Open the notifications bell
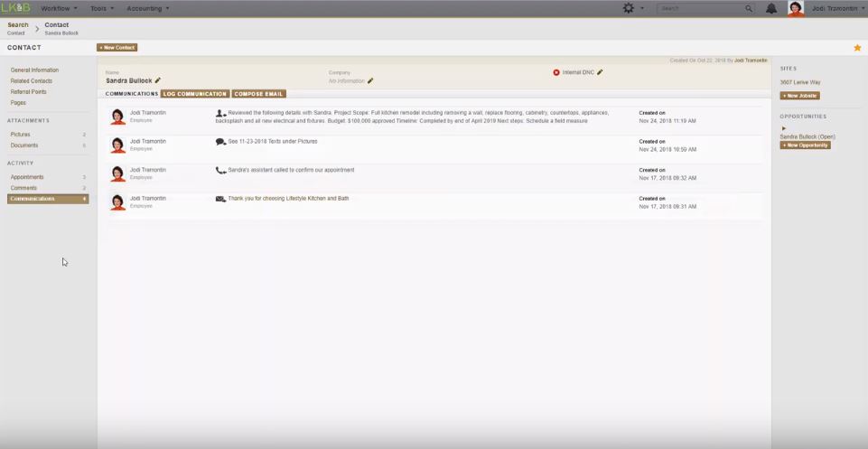This screenshot has height=449, width=868. (x=771, y=8)
